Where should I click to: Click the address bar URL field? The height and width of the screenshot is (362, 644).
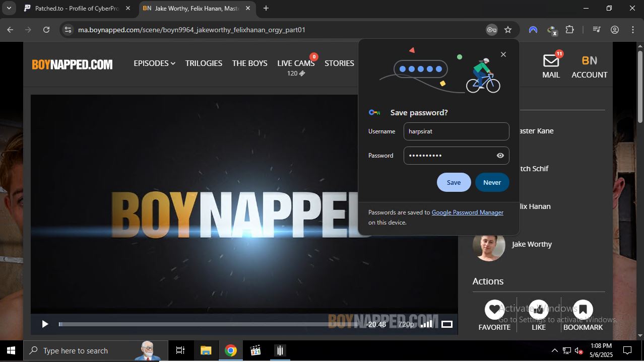(277, 30)
